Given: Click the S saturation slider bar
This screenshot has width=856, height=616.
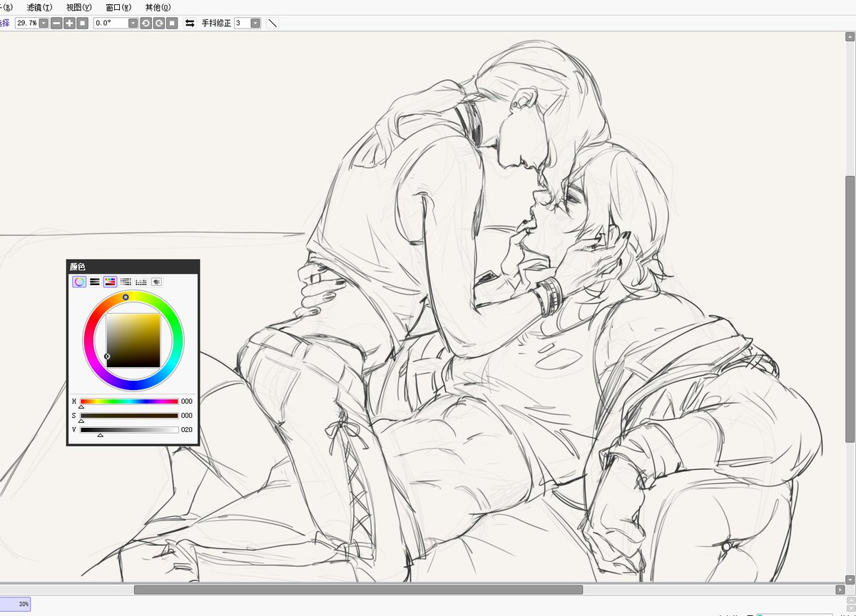Looking at the screenshot, I should click(129, 415).
